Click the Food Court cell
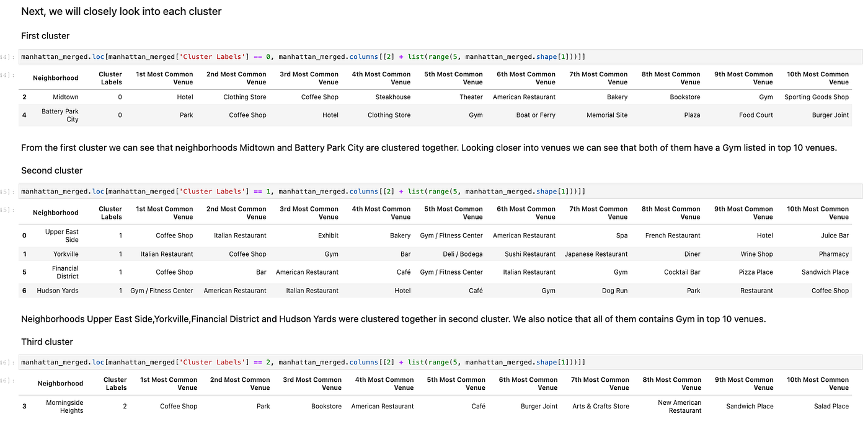 click(756, 115)
